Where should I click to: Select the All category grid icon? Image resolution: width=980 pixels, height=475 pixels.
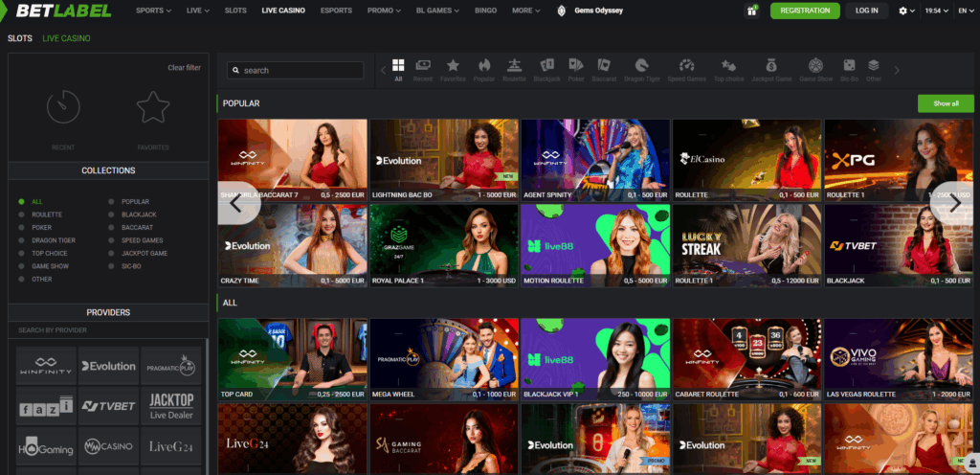pos(398,65)
